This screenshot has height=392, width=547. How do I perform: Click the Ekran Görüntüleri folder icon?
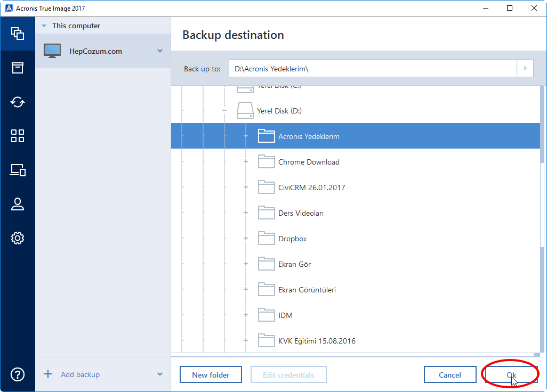266,289
